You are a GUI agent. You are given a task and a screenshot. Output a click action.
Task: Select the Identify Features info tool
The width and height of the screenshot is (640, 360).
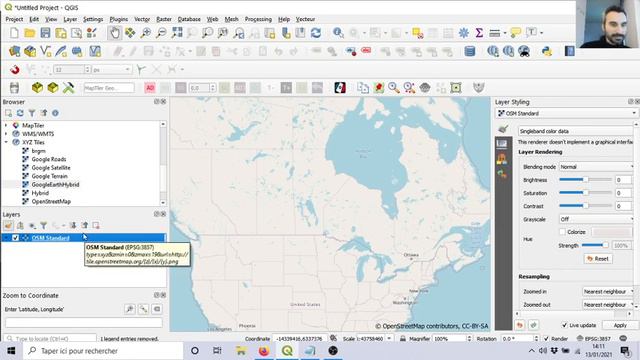coord(338,33)
